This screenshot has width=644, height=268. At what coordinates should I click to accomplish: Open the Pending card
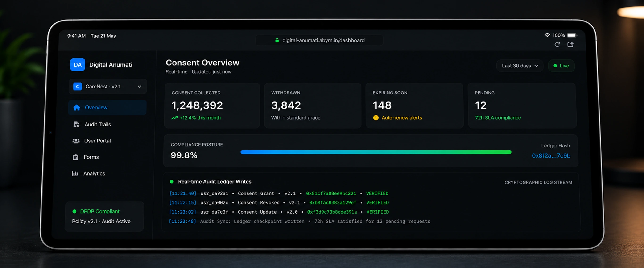tap(522, 105)
